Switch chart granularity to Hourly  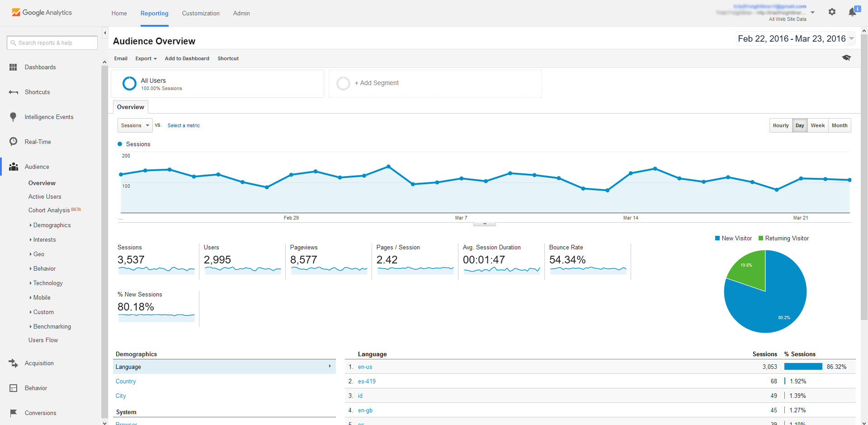pos(781,125)
